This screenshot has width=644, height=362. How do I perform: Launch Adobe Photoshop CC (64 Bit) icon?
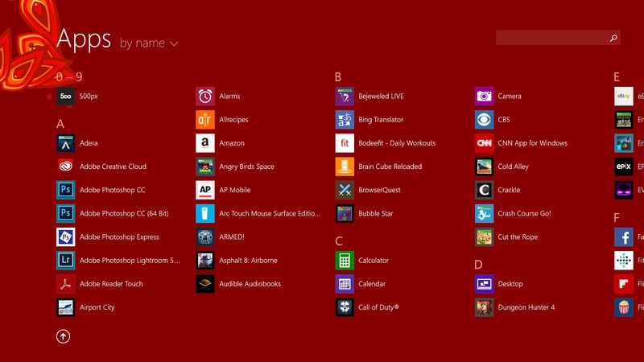point(66,213)
